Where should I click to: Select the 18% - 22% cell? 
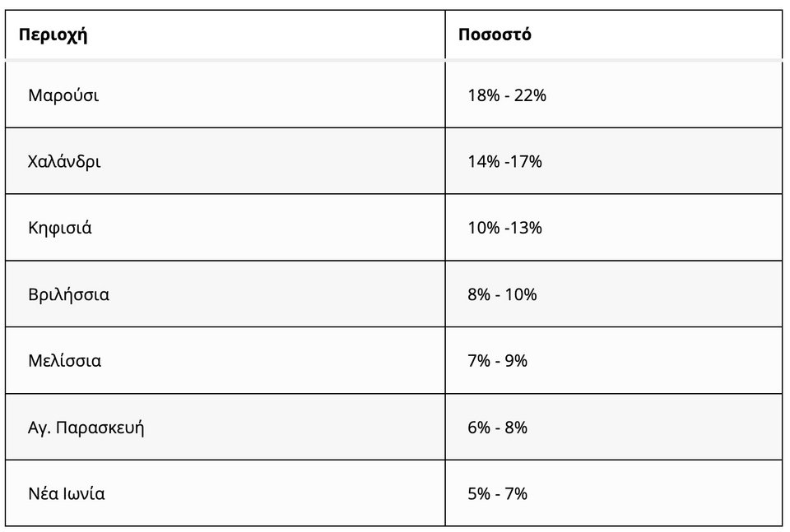(507, 95)
